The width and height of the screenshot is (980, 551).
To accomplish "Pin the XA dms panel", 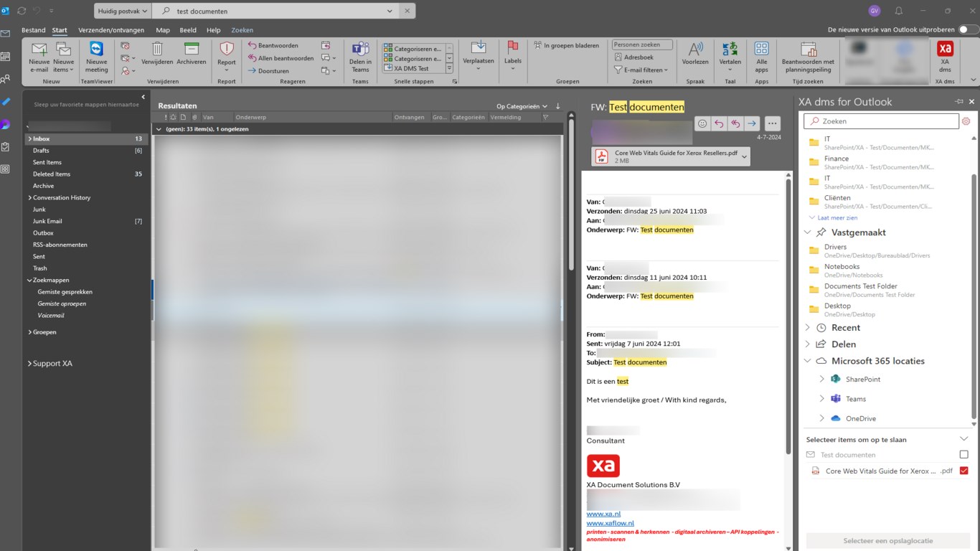I will point(959,102).
